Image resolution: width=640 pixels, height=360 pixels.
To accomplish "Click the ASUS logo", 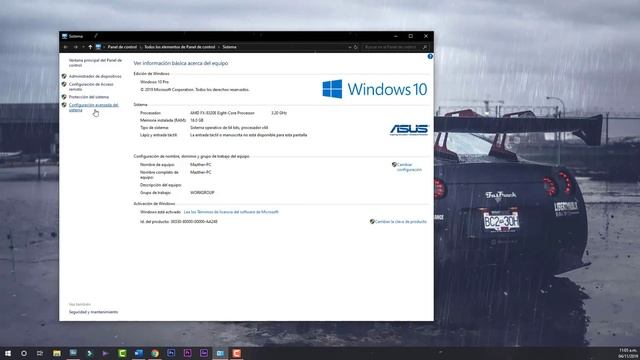I will click(409, 130).
